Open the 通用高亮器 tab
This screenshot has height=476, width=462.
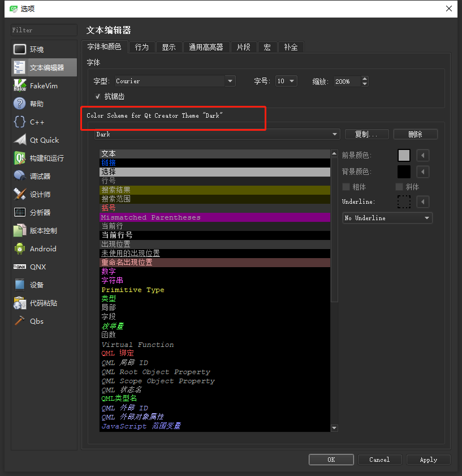206,47
